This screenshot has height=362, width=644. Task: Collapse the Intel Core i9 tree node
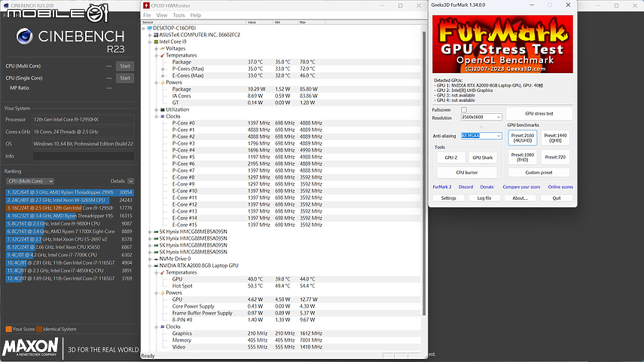tap(150, 41)
